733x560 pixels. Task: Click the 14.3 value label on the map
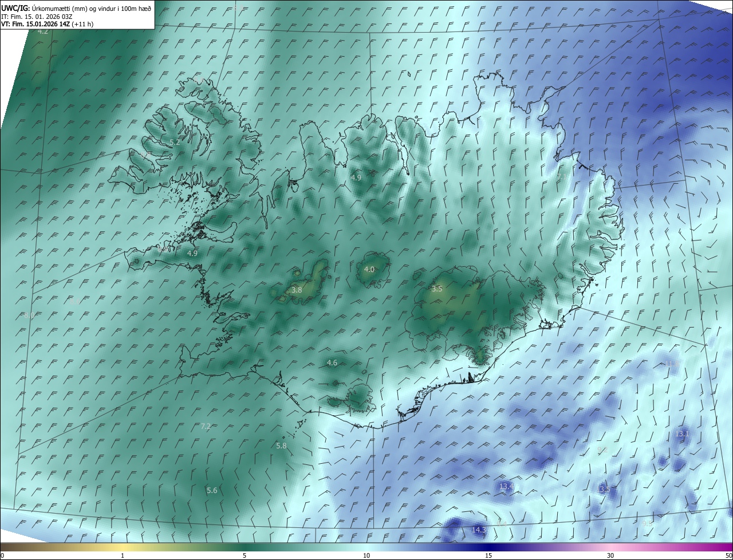click(479, 530)
